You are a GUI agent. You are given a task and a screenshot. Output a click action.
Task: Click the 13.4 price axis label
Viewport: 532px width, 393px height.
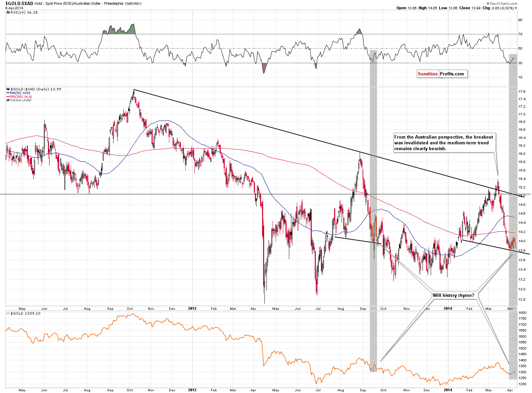coord(522,270)
